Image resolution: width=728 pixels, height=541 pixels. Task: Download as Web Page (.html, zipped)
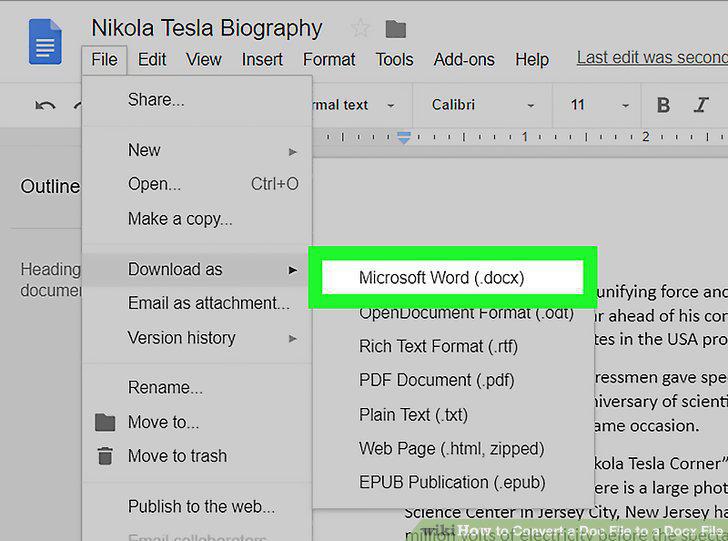click(x=454, y=449)
